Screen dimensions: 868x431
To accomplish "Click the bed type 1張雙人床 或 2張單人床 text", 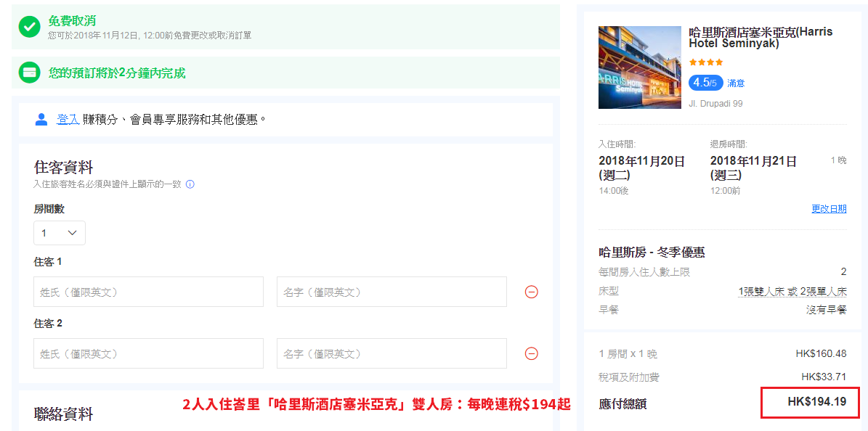I will coord(792,291).
